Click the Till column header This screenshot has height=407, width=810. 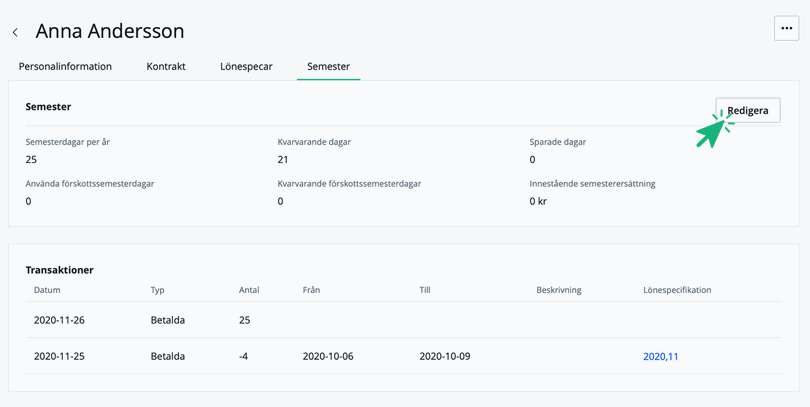click(x=425, y=290)
